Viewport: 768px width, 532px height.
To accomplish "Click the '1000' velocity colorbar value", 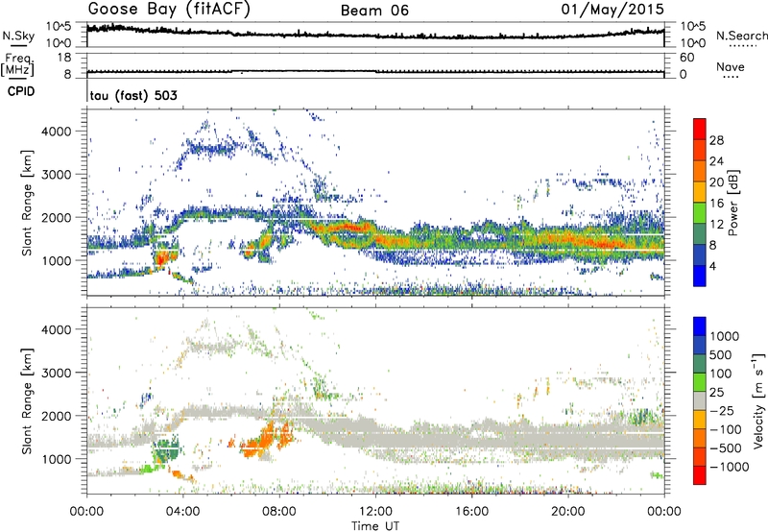I will 725,336.
